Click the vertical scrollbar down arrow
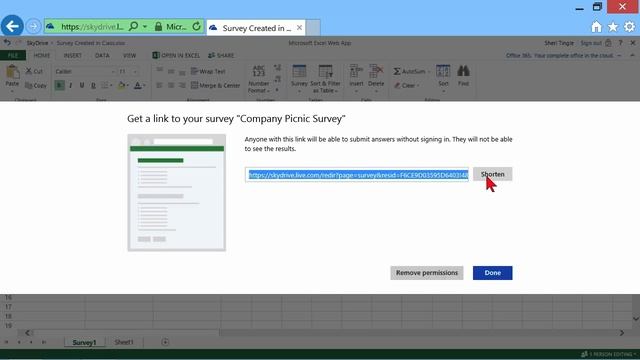The image size is (640, 360). tap(636, 319)
